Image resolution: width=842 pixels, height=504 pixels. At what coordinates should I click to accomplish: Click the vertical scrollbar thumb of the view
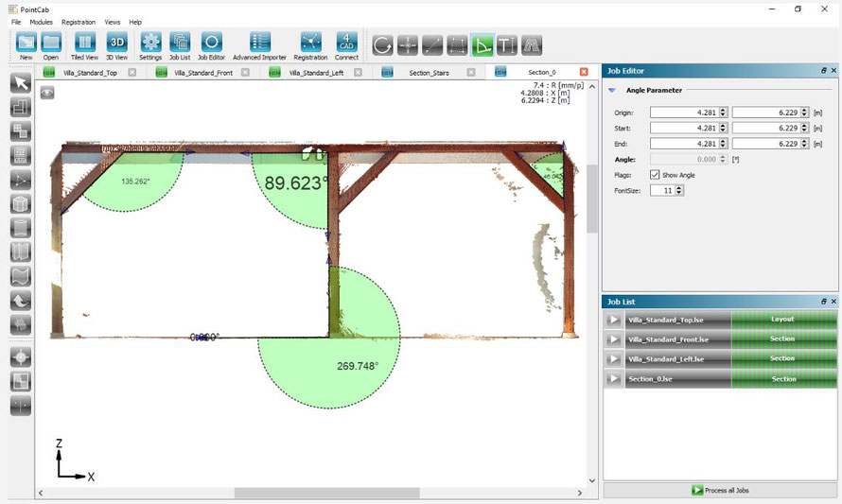[591, 198]
